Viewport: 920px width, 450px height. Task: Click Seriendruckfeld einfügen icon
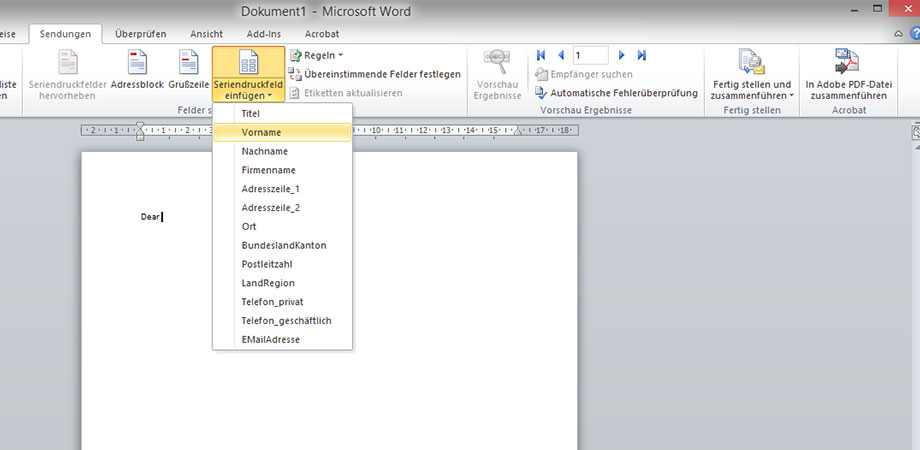click(x=247, y=64)
